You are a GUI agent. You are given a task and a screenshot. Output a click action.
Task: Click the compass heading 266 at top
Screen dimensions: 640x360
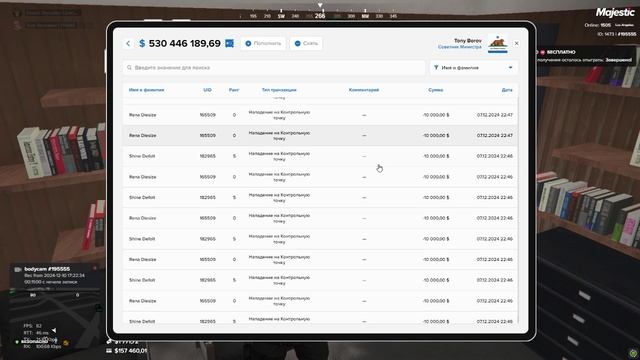pos(320,16)
